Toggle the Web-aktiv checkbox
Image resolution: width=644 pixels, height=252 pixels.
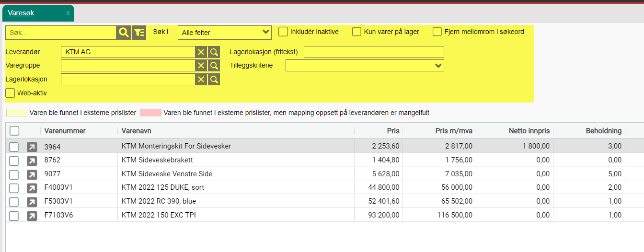[10, 93]
